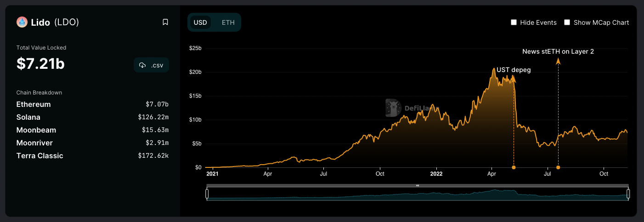Click the $2.91m Moonriver value
Viewport: 644px width, 222px height.
point(157,143)
